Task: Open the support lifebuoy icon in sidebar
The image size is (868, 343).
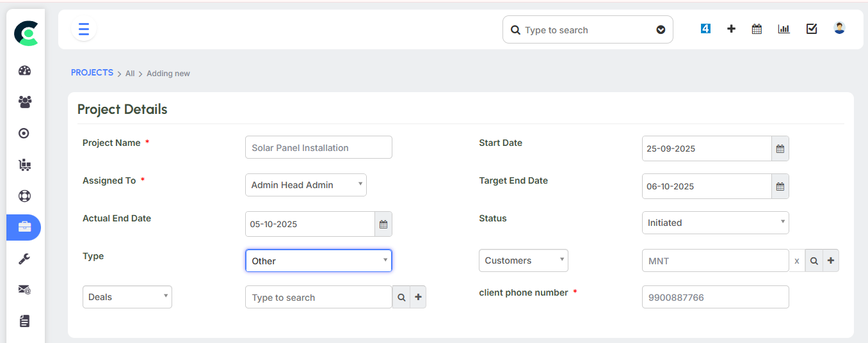Action: 25,196
